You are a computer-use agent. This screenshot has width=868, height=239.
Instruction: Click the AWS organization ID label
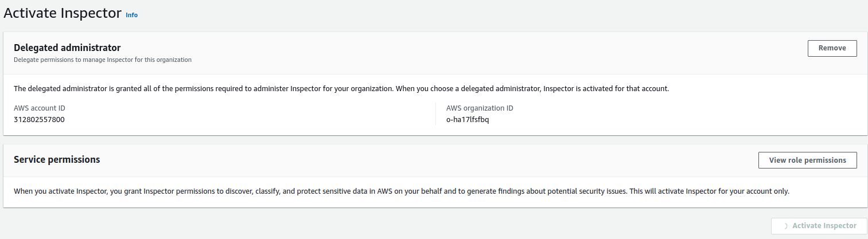point(479,108)
